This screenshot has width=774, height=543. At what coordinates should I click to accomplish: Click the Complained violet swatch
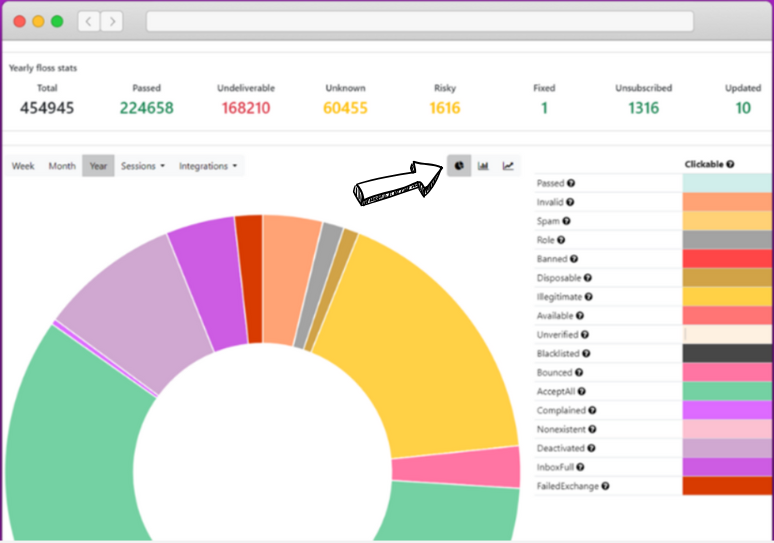(728, 410)
